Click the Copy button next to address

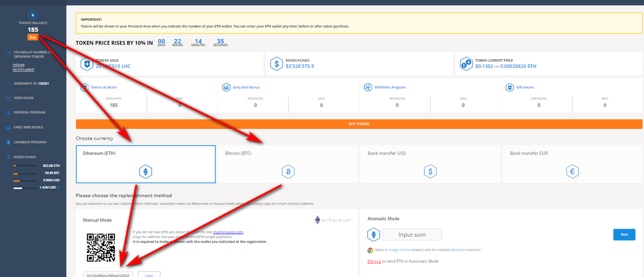pyautogui.click(x=149, y=275)
